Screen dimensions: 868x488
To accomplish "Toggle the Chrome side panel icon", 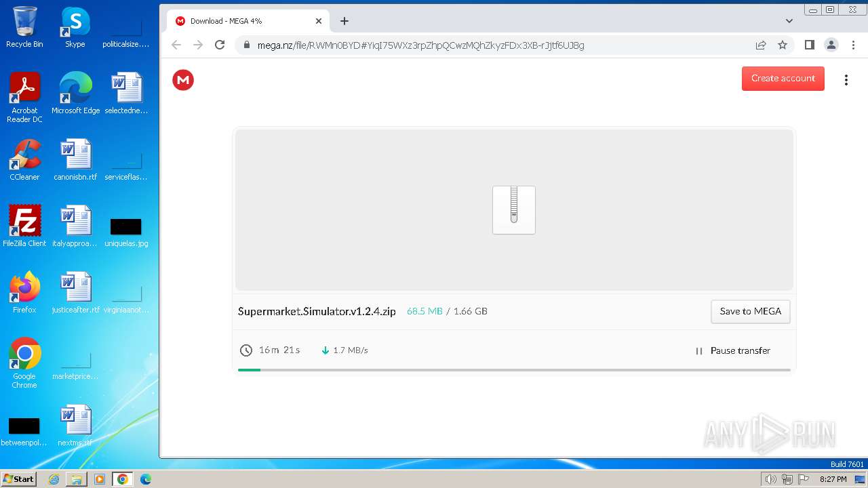I will pos(810,45).
